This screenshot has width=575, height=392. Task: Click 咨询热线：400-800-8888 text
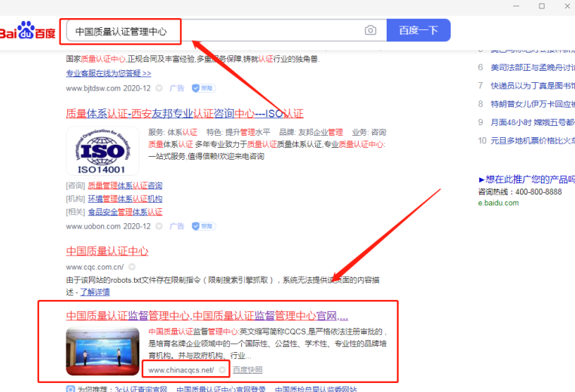(x=520, y=191)
